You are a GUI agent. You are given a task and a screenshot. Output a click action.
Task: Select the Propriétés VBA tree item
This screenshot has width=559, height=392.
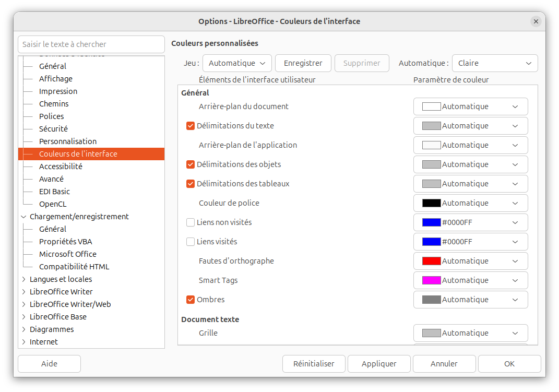click(x=66, y=242)
